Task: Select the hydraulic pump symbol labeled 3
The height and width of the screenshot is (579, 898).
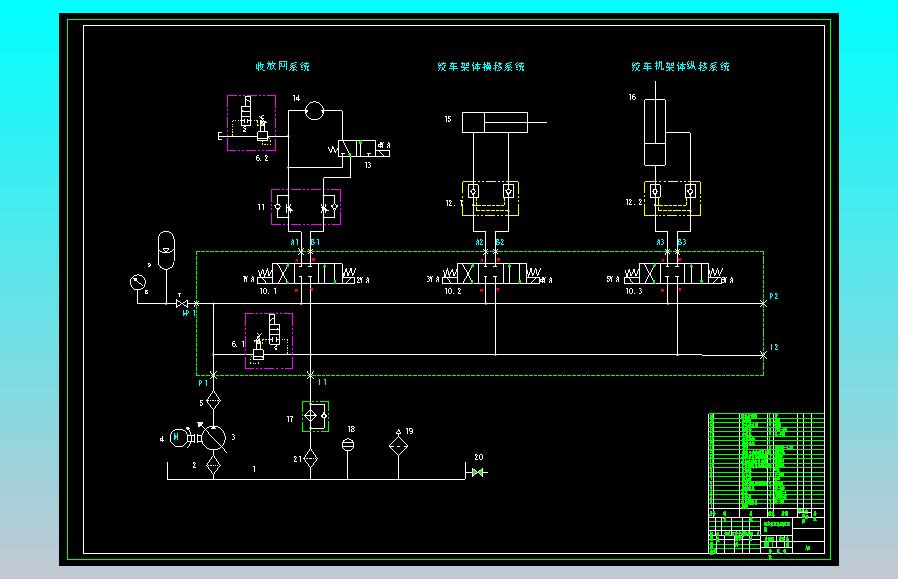Action: [x=214, y=439]
